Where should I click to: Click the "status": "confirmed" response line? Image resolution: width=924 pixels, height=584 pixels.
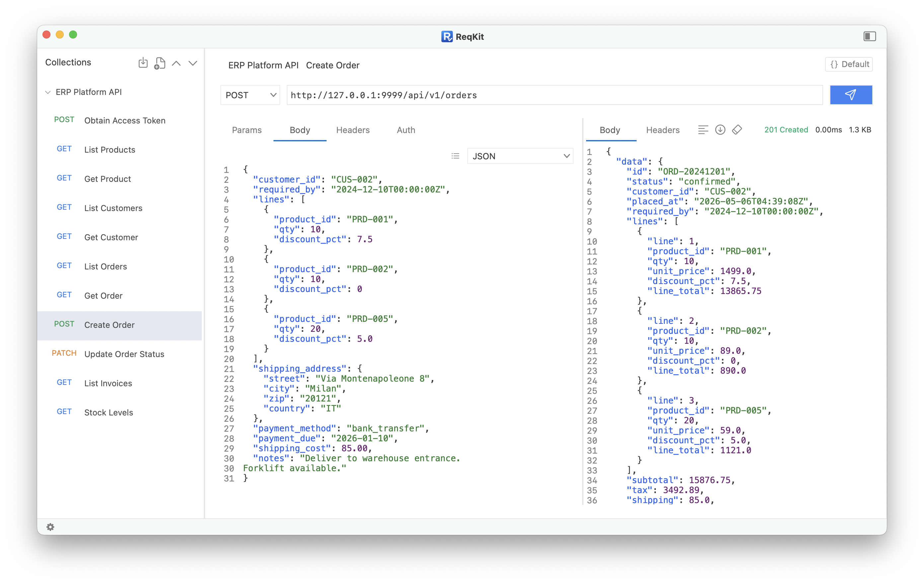point(683,182)
